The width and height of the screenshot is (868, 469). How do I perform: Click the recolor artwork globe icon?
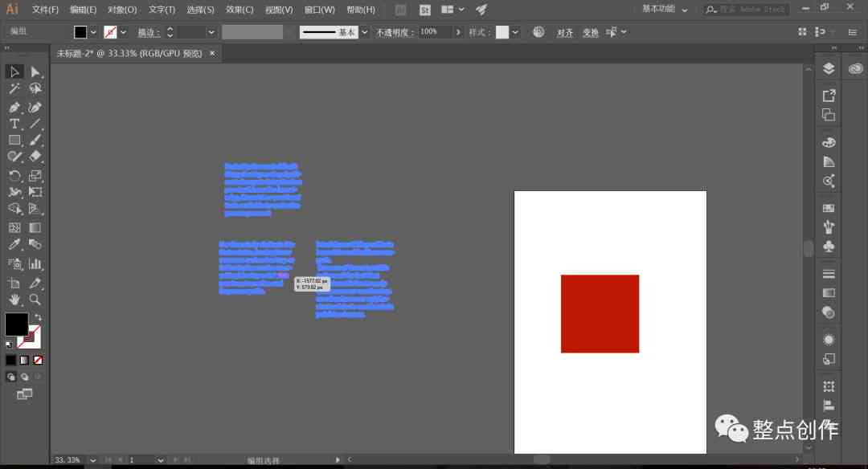(538, 32)
